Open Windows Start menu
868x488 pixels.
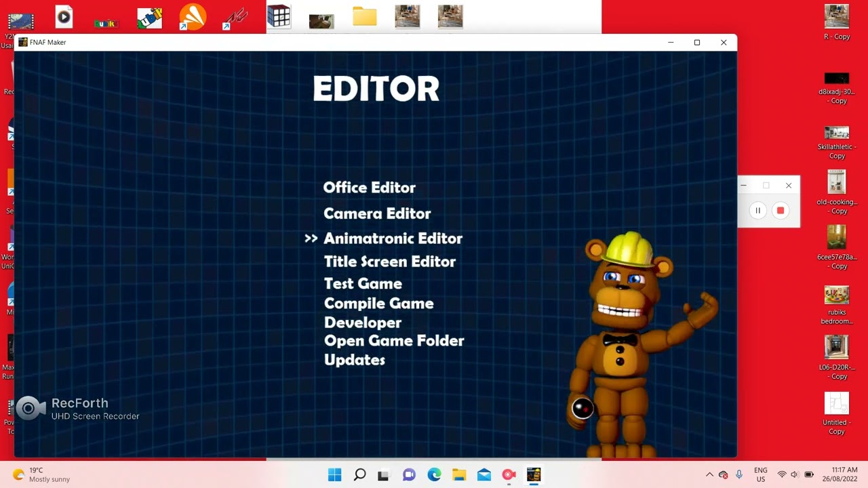[335, 475]
